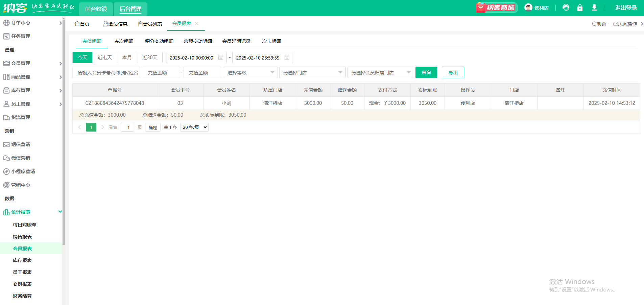Switch date range to 近七天

click(105, 57)
